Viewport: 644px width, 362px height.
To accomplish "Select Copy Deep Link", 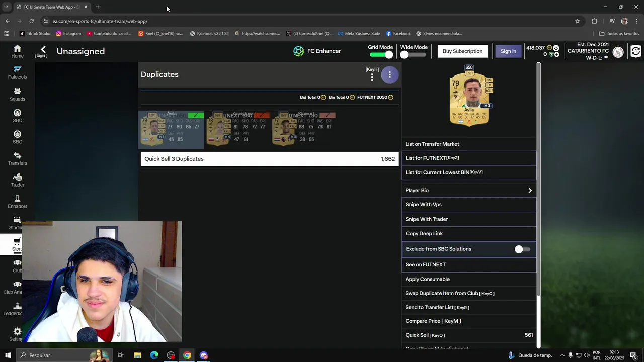I will click(x=469, y=234).
